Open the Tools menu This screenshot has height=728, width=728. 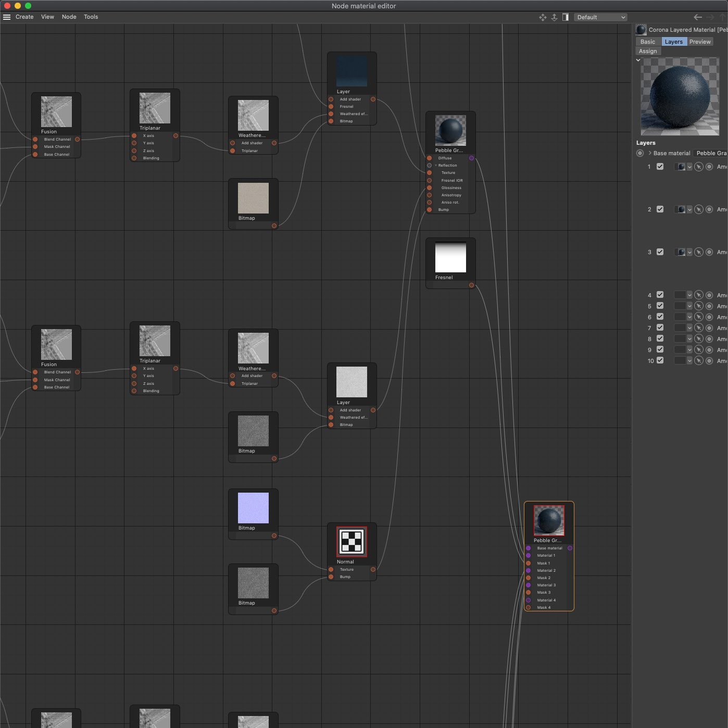(91, 17)
